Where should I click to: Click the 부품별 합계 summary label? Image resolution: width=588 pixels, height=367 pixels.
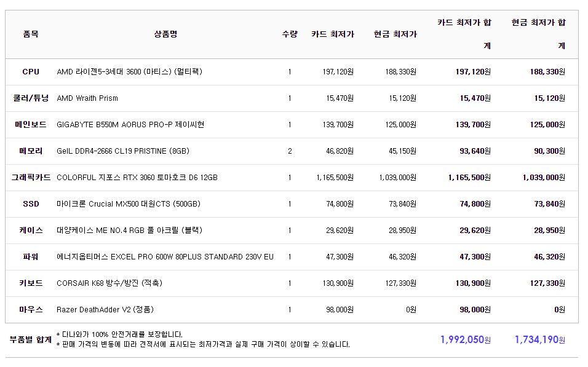[x=31, y=339]
